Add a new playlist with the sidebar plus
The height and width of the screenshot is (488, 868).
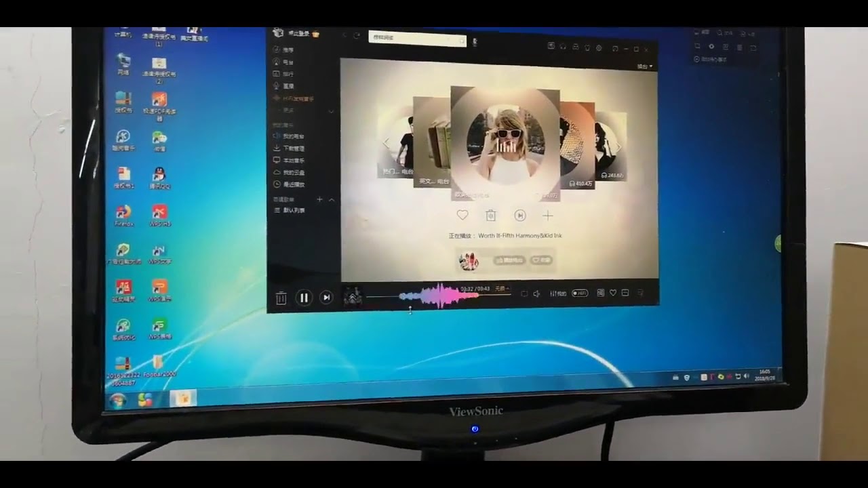pos(319,199)
